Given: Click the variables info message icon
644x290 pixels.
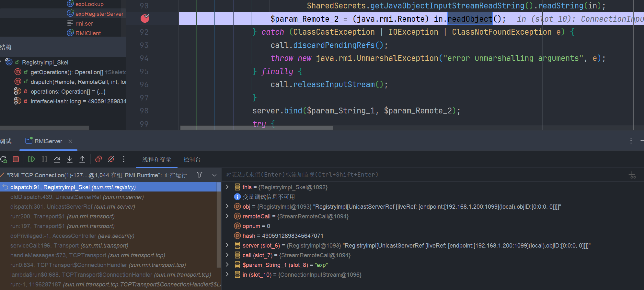Looking at the screenshot, I should coord(237,197).
